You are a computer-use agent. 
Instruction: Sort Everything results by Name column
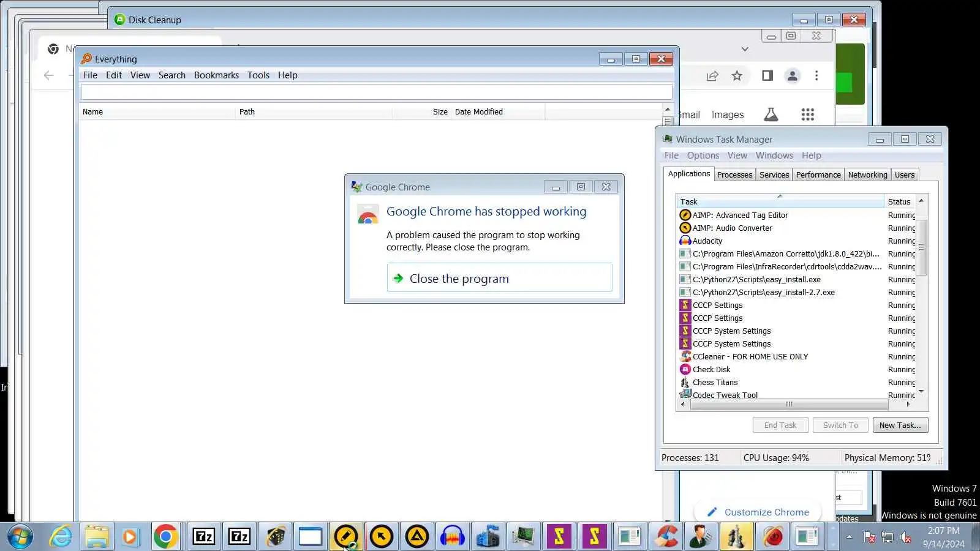click(157, 112)
